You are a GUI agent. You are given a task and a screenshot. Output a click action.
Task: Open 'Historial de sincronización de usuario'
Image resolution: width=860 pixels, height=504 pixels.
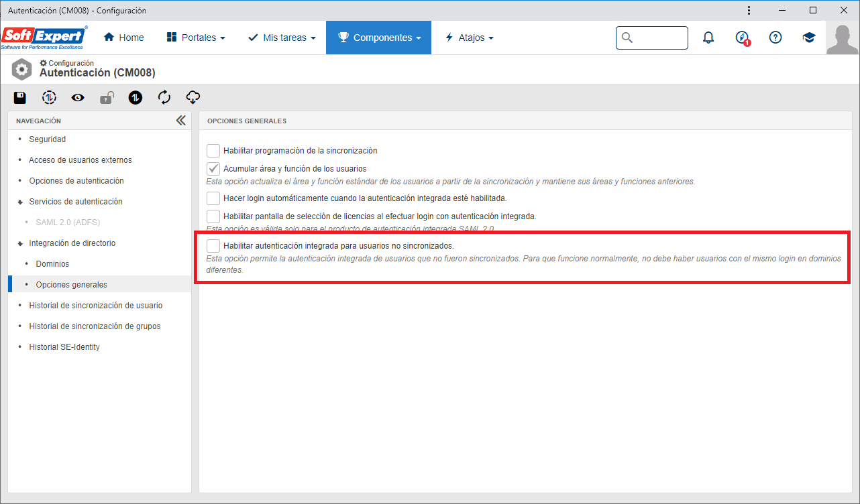coord(96,306)
